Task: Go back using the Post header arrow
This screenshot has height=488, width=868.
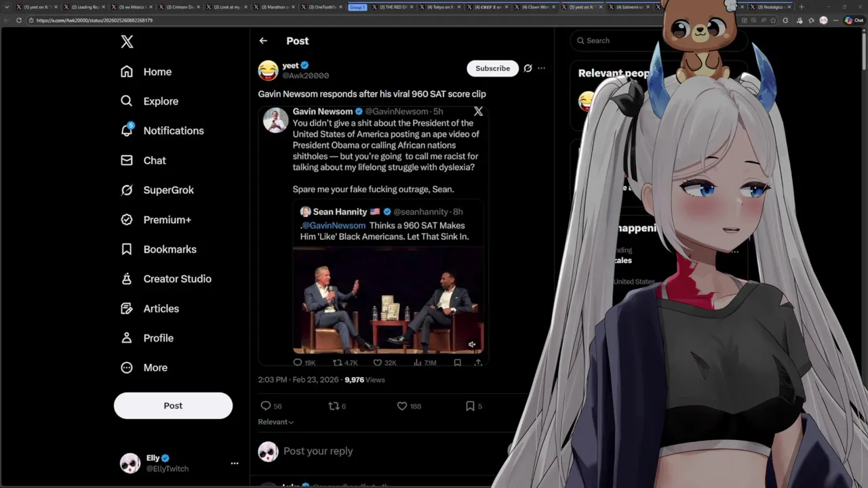Action: [263, 41]
